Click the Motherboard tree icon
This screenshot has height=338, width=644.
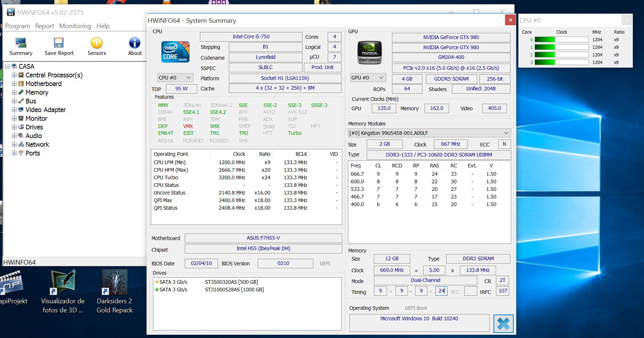(x=21, y=84)
